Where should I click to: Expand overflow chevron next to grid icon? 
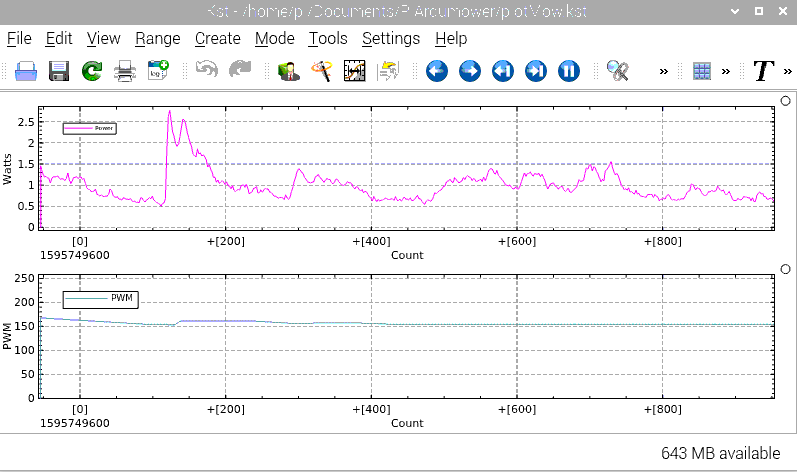726,72
